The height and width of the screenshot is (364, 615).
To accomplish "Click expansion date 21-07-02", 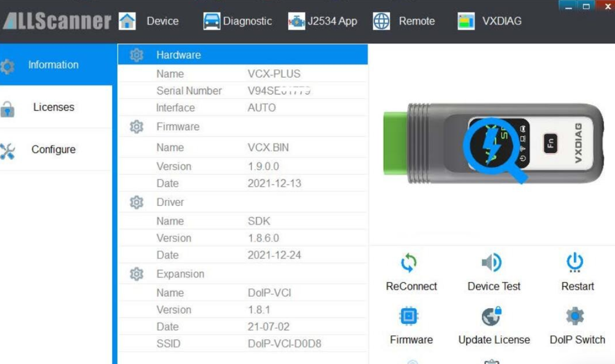I will [x=268, y=327].
